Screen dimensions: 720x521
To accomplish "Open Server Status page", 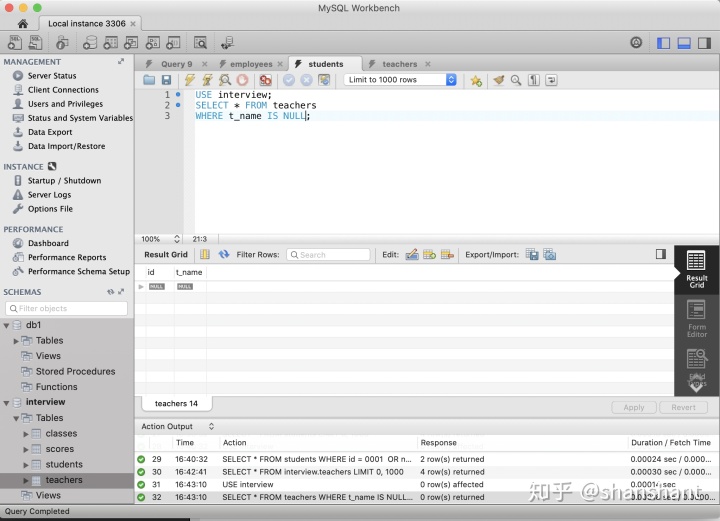I will click(52, 76).
